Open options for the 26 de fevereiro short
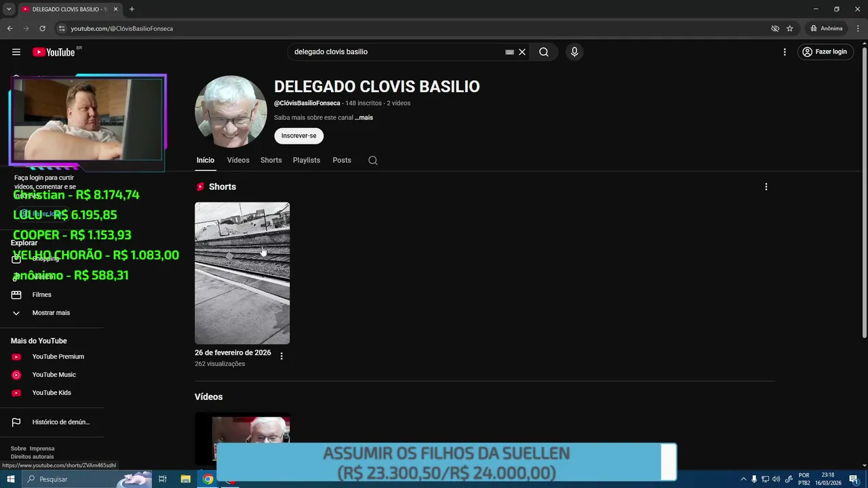The width and height of the screenshot is (868, 488). [281, 356]
